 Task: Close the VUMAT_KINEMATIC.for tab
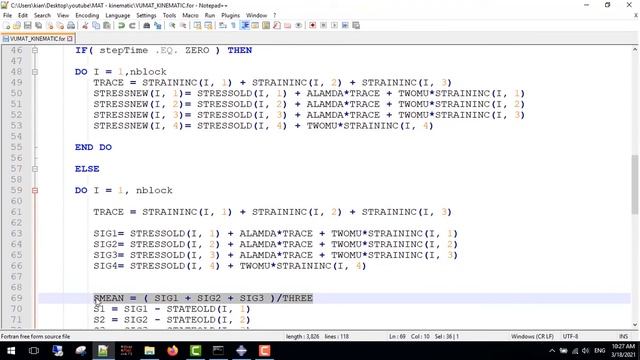[x=70, y=38]
